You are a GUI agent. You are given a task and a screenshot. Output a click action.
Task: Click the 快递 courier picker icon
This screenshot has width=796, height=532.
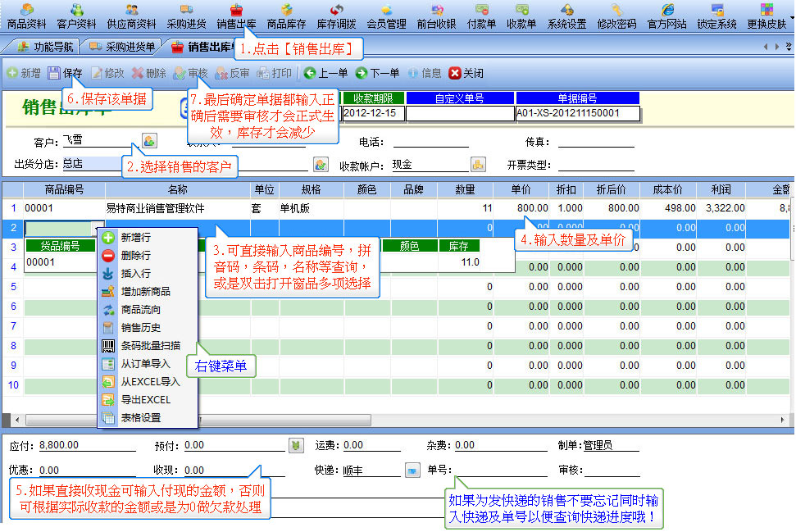click(x=412, y=471)
